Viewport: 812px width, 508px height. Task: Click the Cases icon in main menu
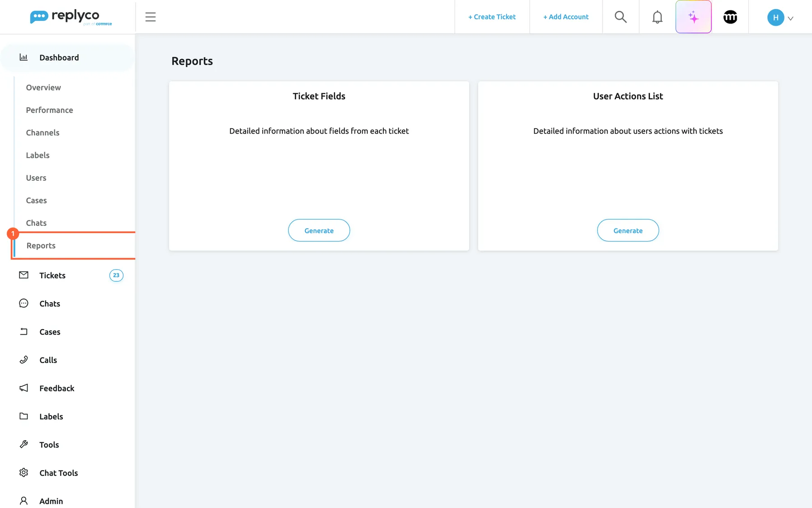[x=24, y=332]
